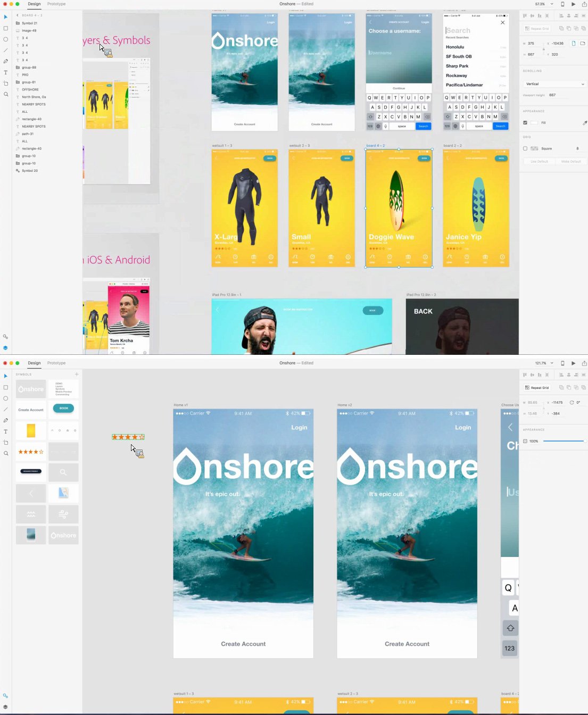The height and width of the screenshot is (715, 588).
Task: Select the Artboard tool in upper window
Action: (x=6, y=84)
